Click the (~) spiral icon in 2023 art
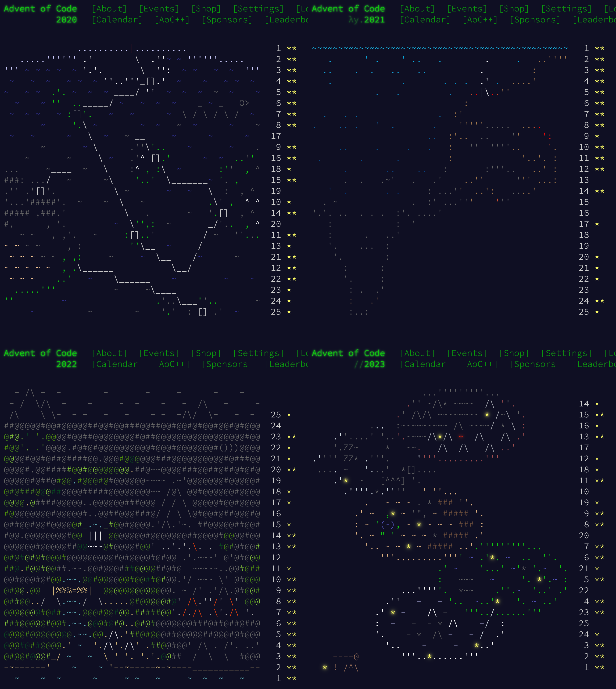This screenshot has width=616, height=689. pyautogui.click(x=387, y=525)
